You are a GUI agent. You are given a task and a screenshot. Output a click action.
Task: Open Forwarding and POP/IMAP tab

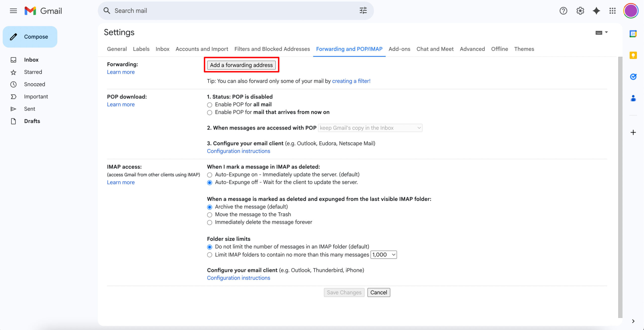click(349, 49)
